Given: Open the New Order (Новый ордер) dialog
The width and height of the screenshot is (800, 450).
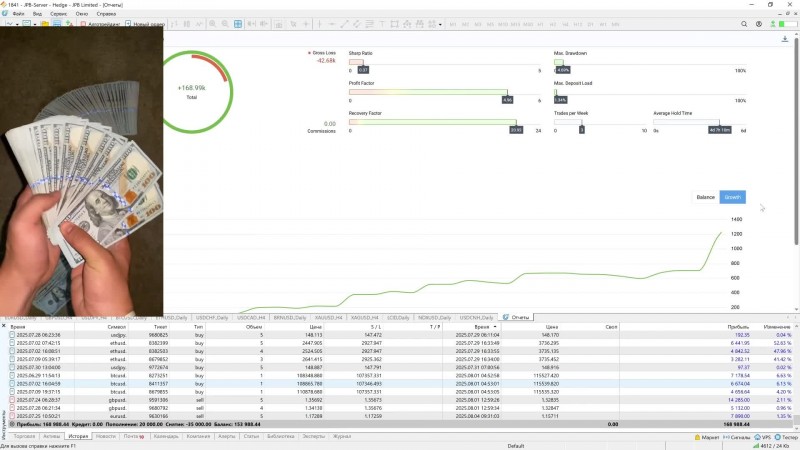Looking at the screenshot, I should click(145, 24).
